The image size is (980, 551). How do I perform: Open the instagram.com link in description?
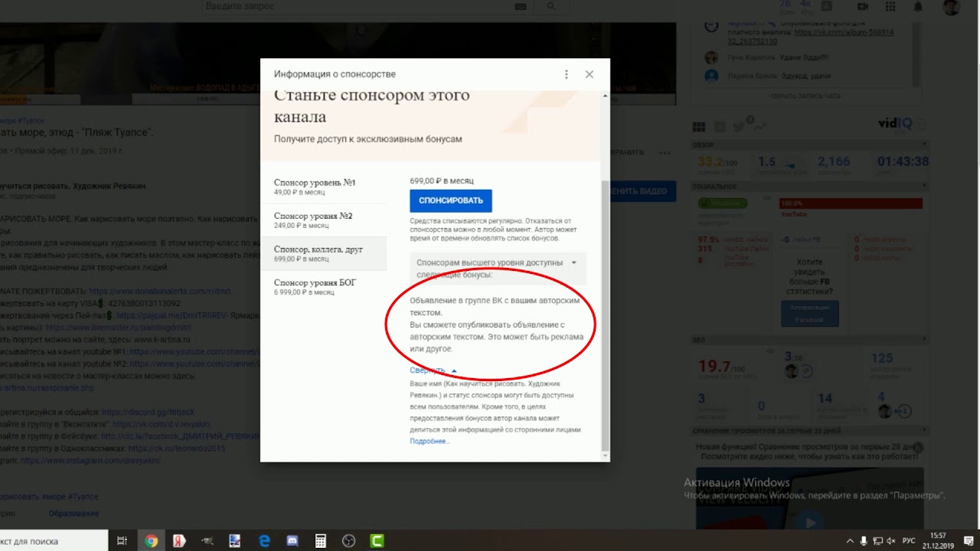click(90, 461)
